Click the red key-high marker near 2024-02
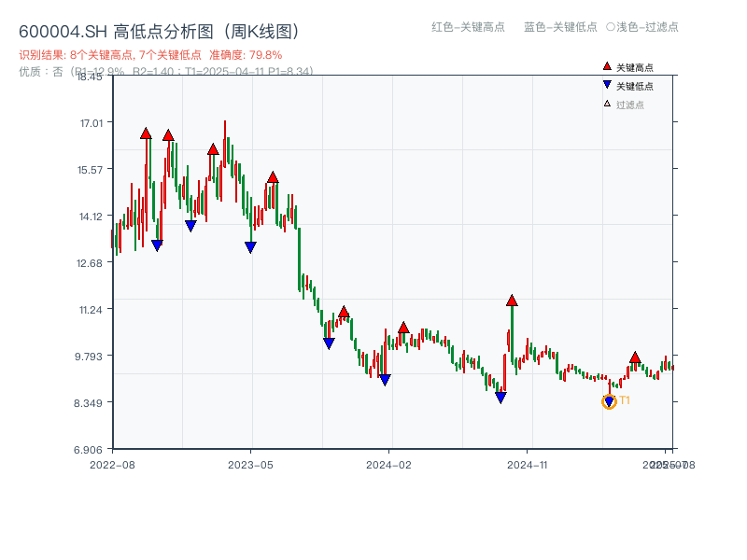This screenshot has width=747, height=560. coord(402,327)
